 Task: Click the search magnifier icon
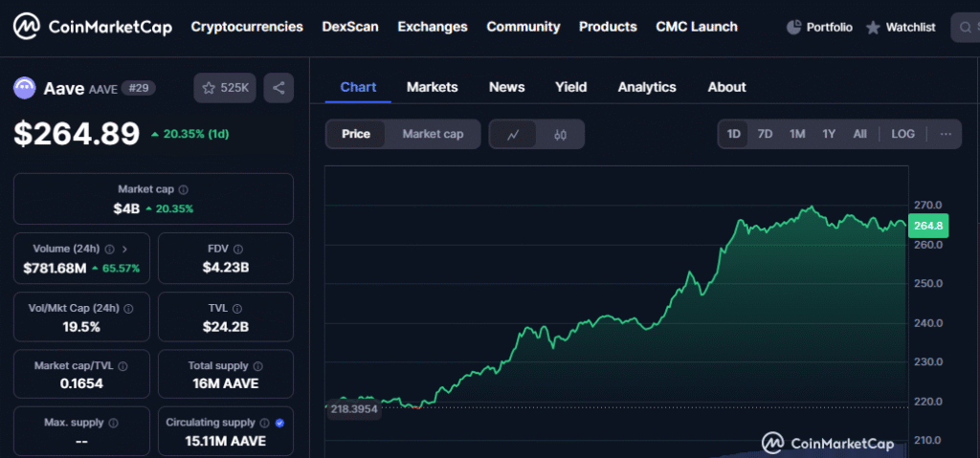(965, 28)
